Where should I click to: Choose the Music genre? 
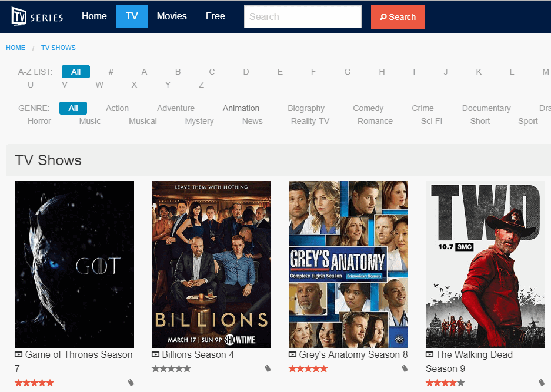pos(90,121)
